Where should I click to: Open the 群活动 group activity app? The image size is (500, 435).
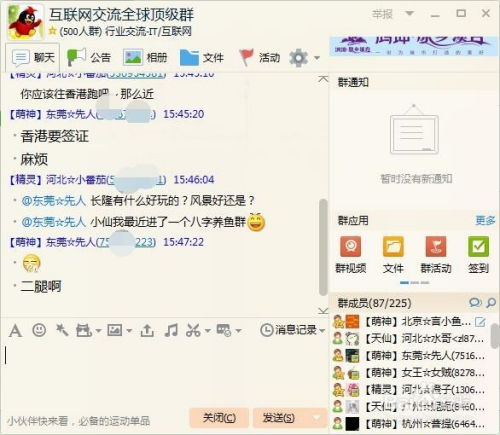pyautogui.click(x=436, y=254)
